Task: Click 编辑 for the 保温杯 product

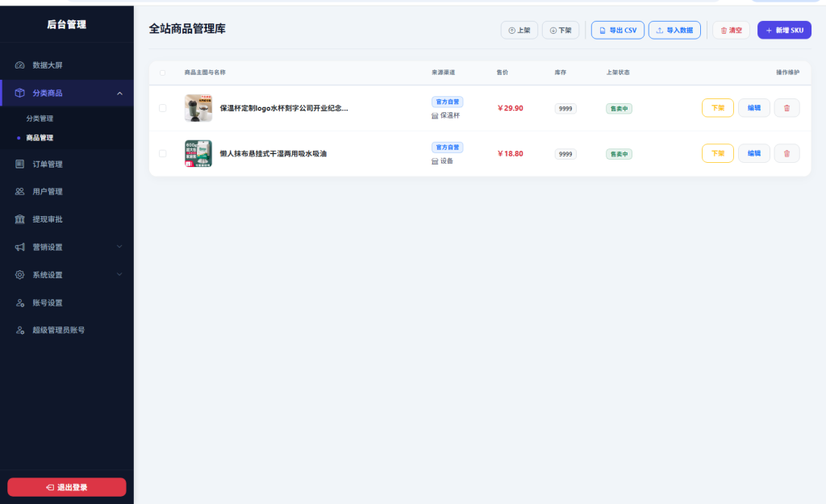Action: 754,108
